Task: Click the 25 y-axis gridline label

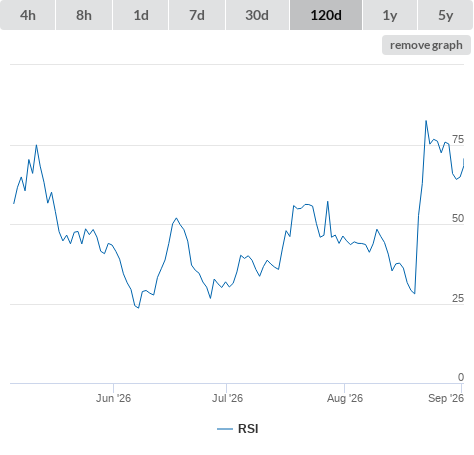Action: pyautogui.click(x=458, y=298)
